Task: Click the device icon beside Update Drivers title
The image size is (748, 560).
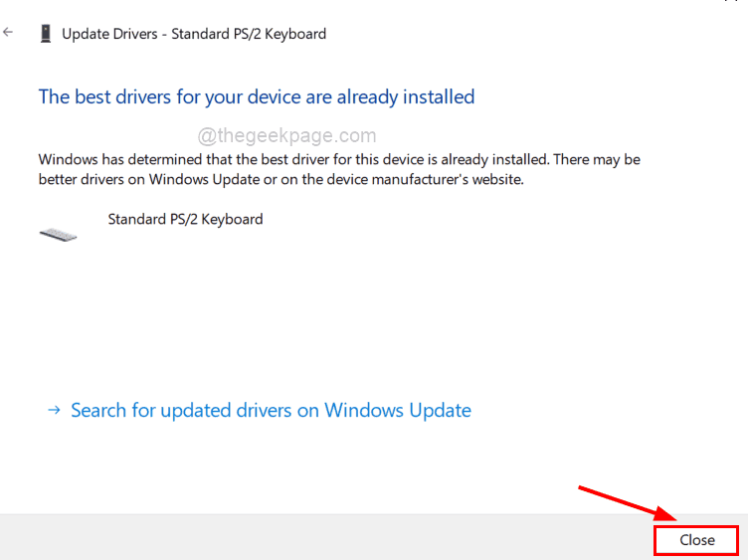Action: pos(45,34)
